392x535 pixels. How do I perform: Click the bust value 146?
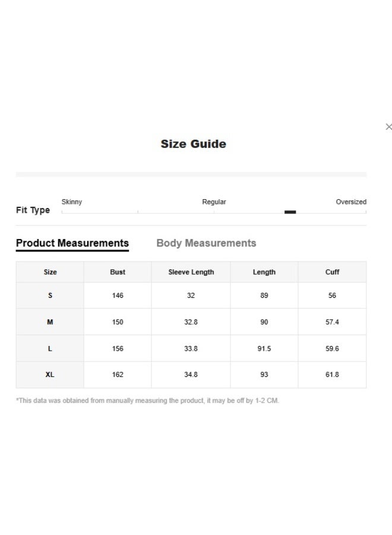click(118, 295)
